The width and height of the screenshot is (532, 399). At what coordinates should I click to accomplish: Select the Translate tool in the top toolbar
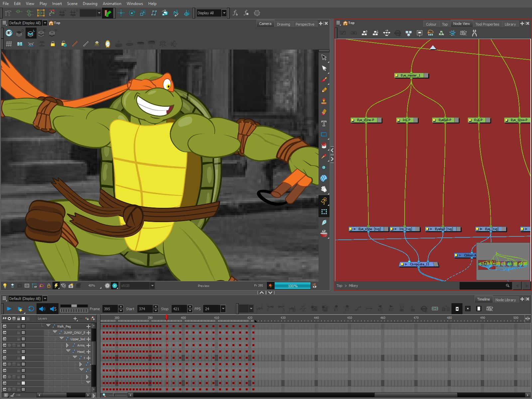(121, 13)
